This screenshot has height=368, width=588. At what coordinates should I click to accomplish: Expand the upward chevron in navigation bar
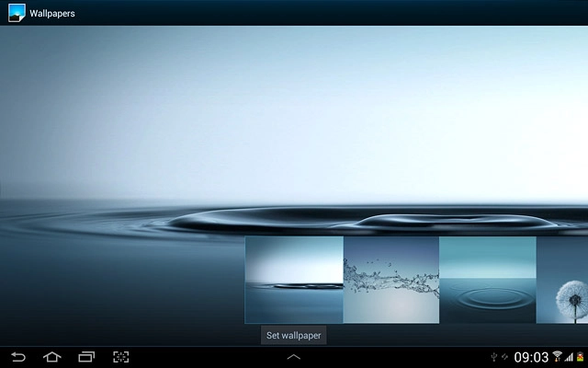294,357
